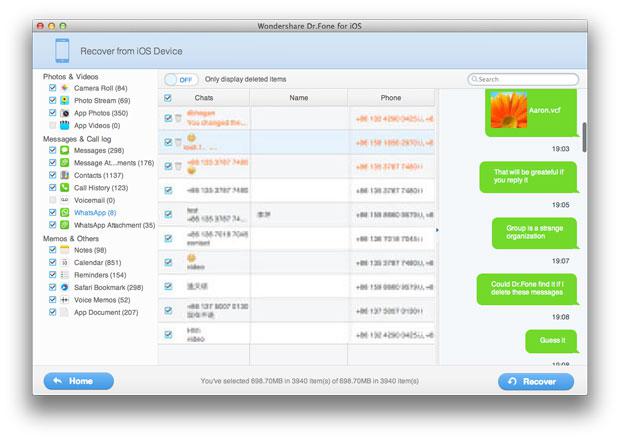Select WhatsApp Attachment (35) category

click(115, 225)
